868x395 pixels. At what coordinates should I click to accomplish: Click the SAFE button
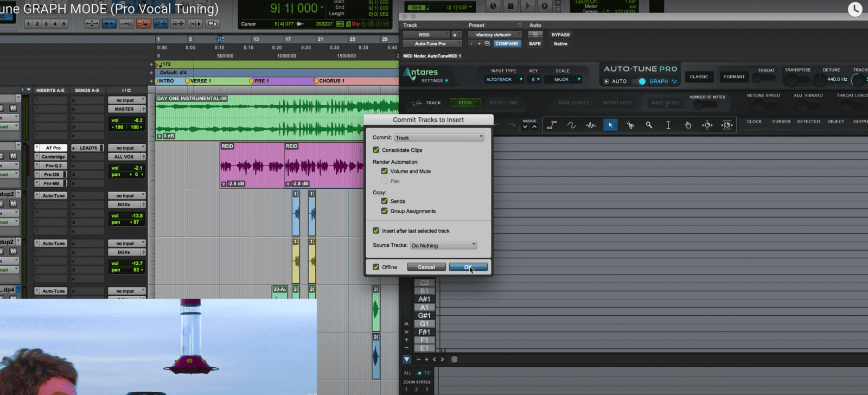pyautogui.click(x=535, y=43)
